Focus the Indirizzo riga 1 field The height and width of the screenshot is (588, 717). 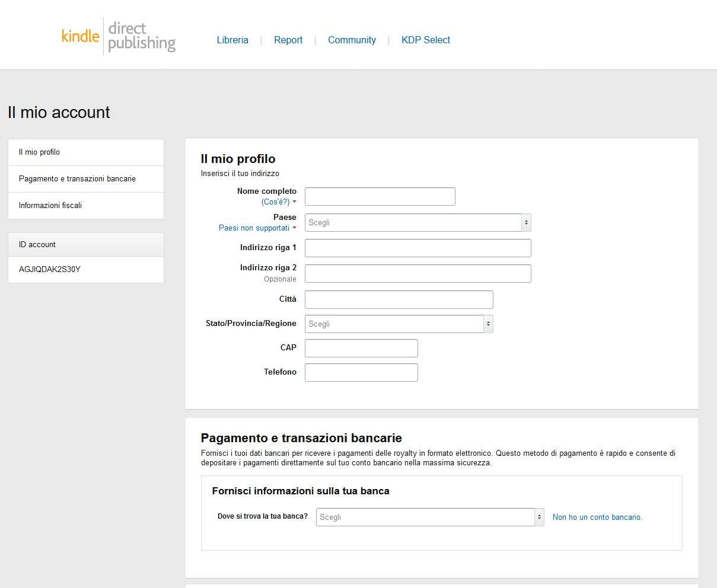[418, 248]
